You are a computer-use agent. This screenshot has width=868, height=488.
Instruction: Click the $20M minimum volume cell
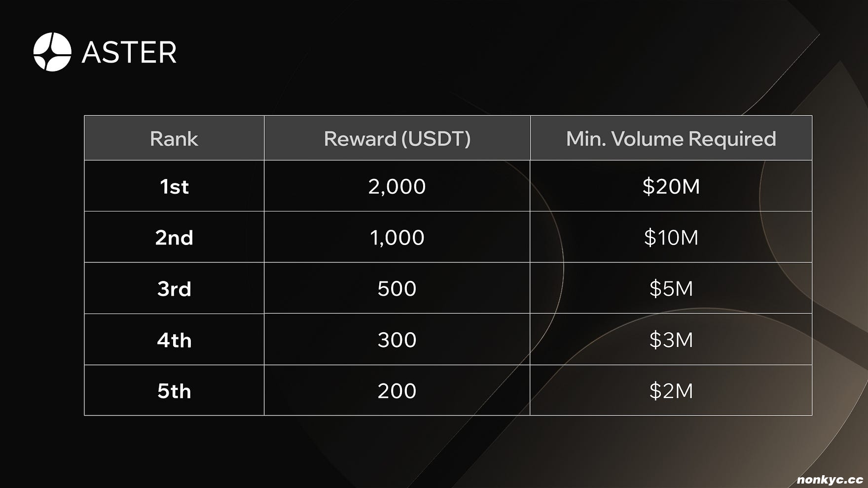pos(671,186)
